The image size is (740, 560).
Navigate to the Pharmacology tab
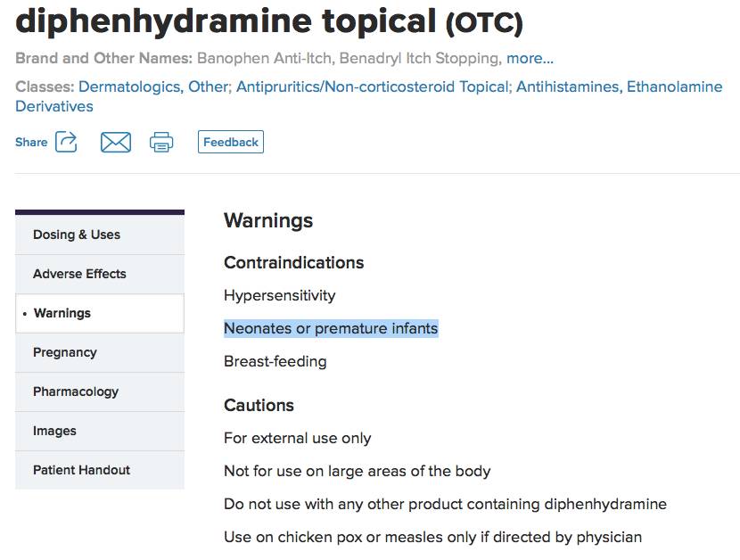pos(76,391)
